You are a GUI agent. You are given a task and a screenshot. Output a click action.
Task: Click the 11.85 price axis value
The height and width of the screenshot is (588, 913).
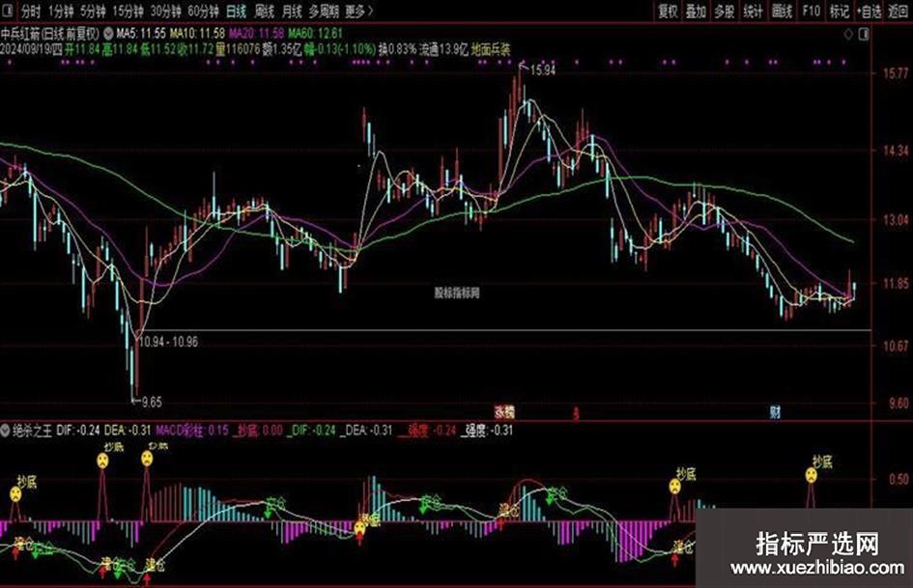896,284
